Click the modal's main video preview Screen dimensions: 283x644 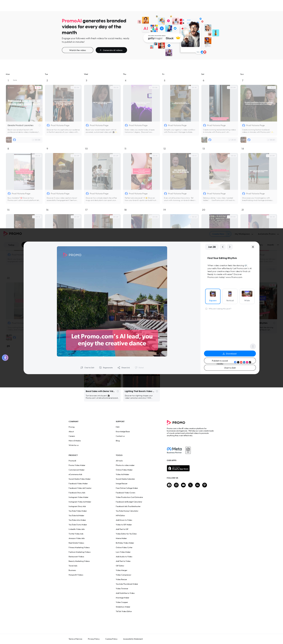(112, 301)
